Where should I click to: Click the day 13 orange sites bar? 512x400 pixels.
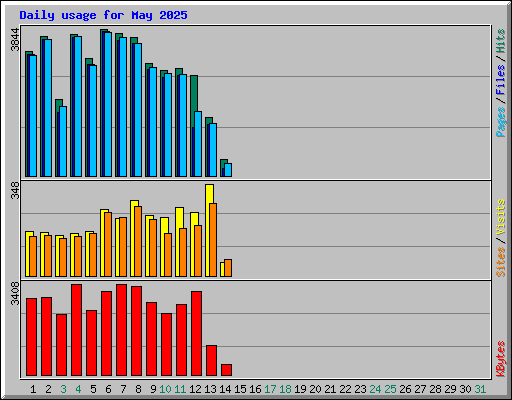[213, 240]
